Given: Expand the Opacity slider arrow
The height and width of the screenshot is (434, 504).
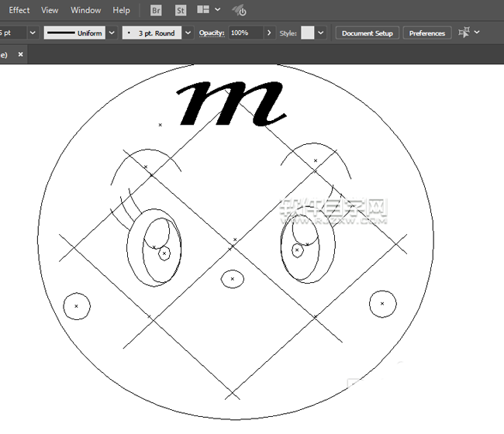Looking at the screenshot, I should 269,33.
